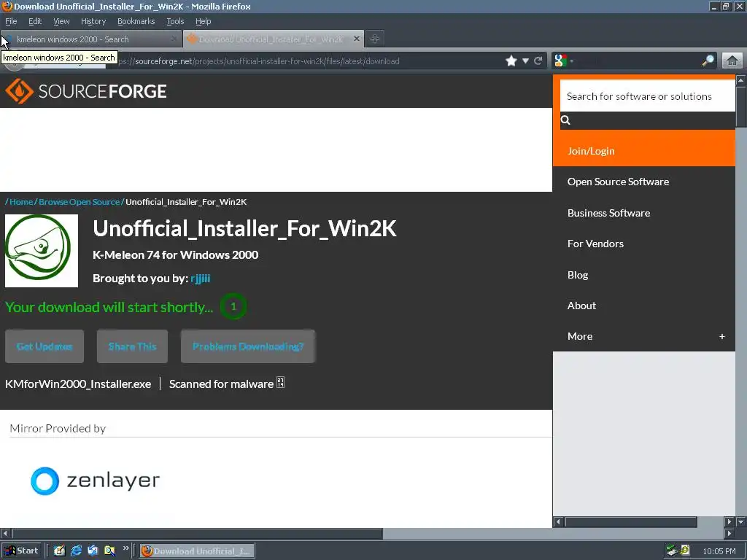Click the URL address bar

305,61
